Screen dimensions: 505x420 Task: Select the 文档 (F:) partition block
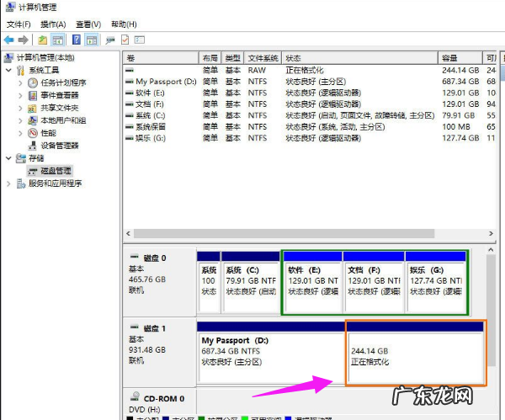(374, 282)
